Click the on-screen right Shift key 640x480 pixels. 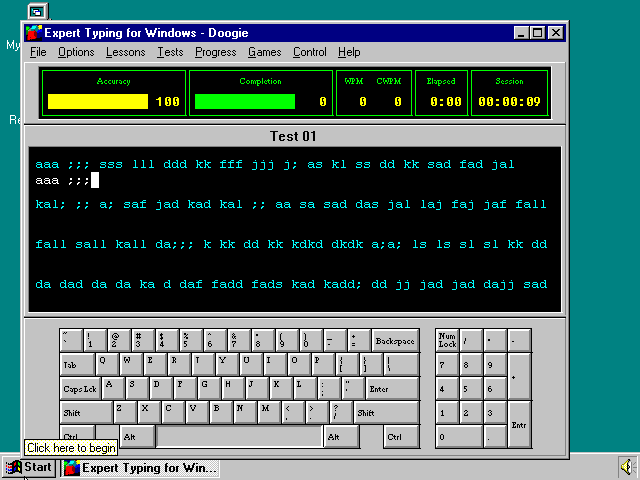386,413
